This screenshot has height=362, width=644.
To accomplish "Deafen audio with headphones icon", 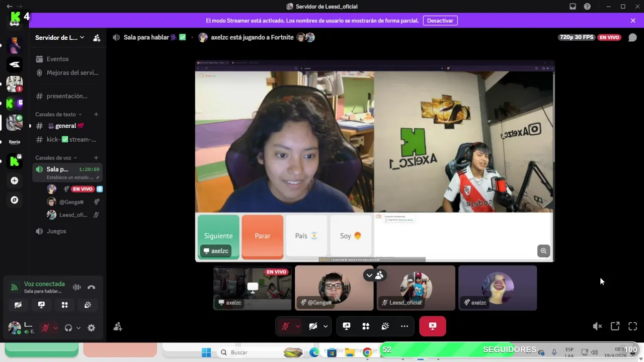I will (x=68, y=328).
